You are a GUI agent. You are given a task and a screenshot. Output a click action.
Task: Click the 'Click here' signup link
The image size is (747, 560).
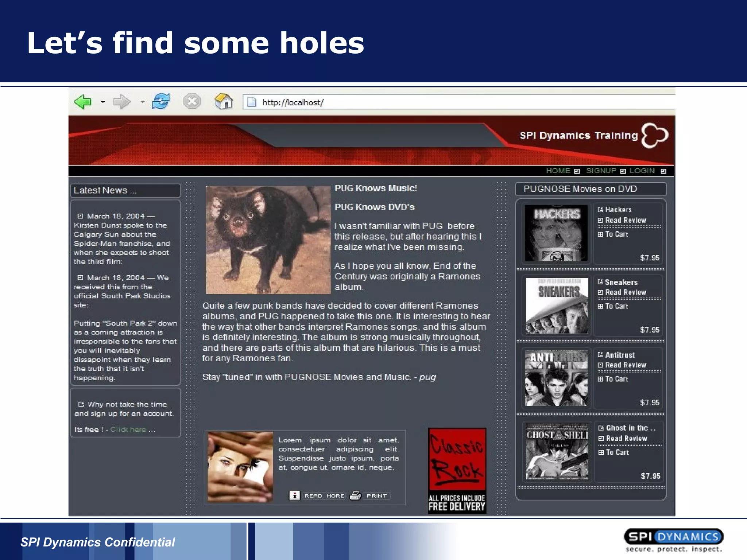[128, 429]
